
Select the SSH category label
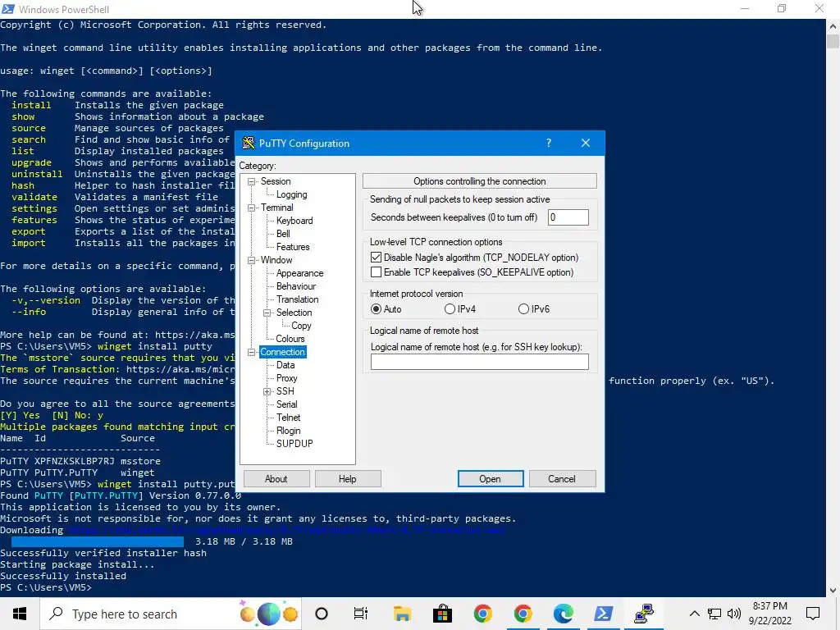click(285, 391)
